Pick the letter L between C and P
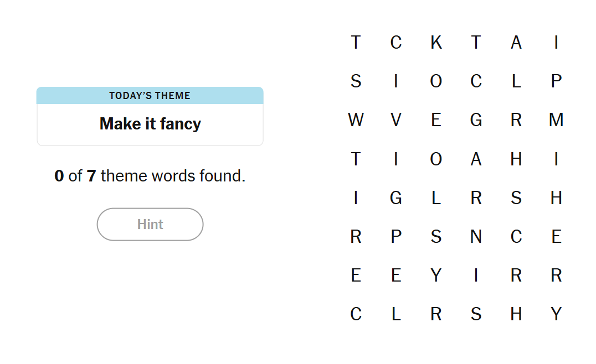Screen dimensions: 596x364 click(x=516, y=81)
